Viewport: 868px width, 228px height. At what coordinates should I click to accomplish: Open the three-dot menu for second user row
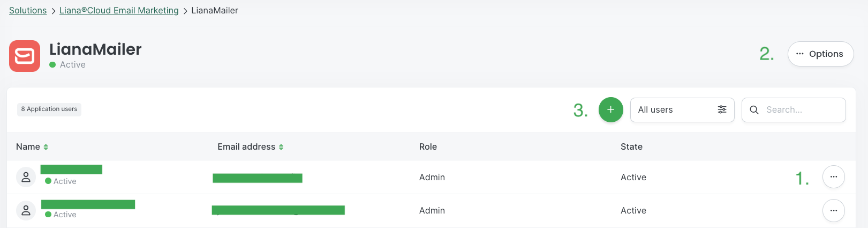click(x=833, y=210)
